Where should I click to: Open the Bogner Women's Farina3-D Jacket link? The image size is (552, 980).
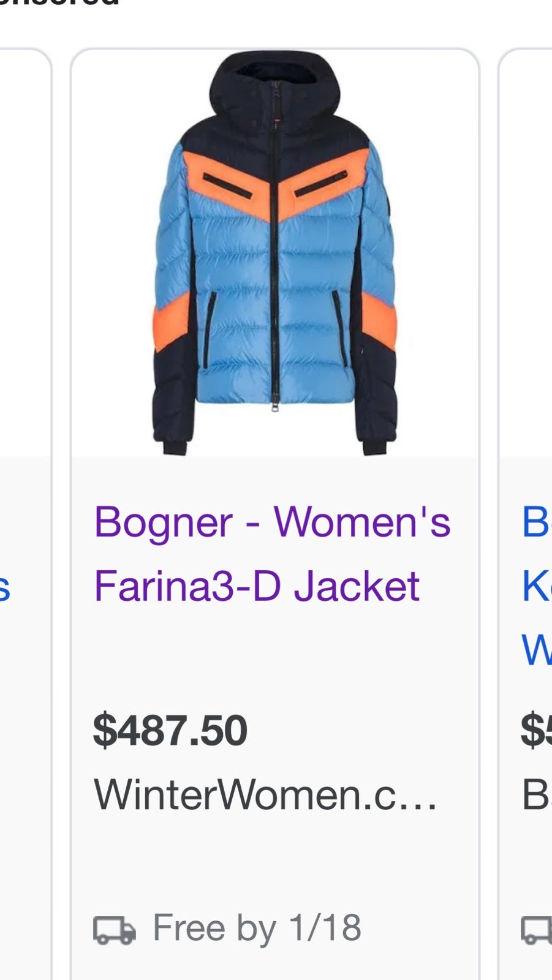(272, 554)
